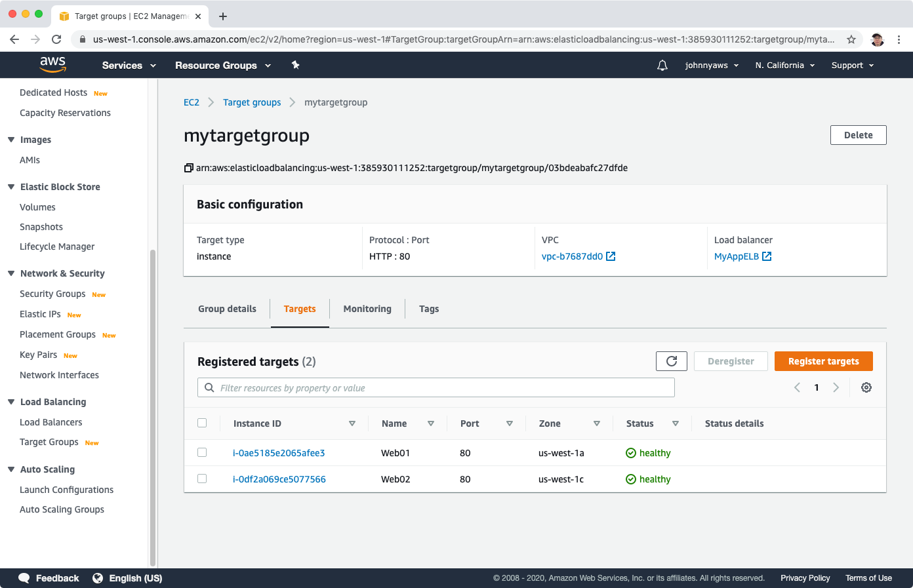Go to previous page of targets
This screenshot has height=588, width=913.
point(797,387)
